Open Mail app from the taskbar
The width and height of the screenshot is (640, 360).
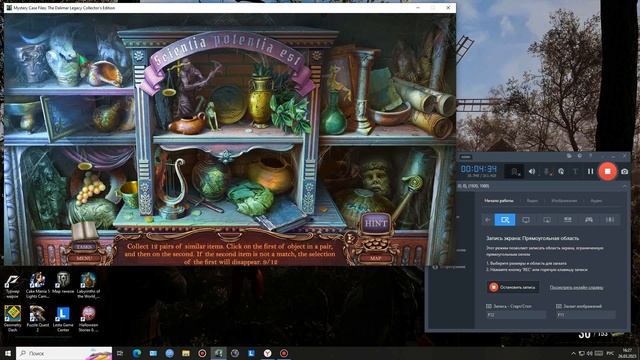153,353
